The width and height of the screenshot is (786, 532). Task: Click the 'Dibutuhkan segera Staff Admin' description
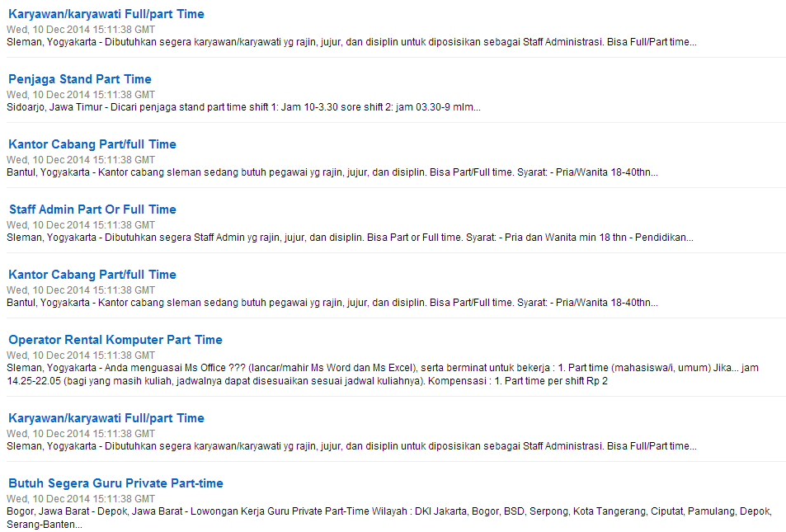coord(350,238)
